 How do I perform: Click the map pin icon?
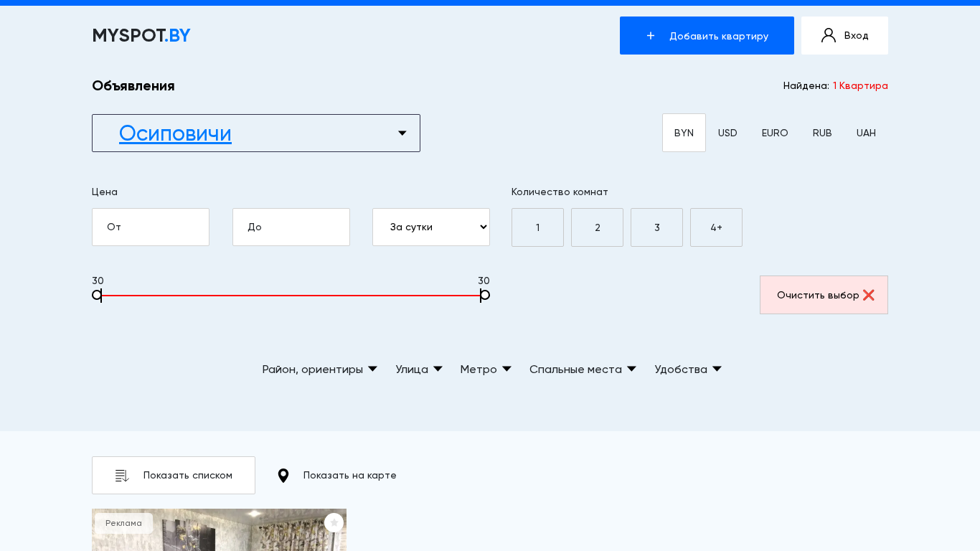(283, 476)
